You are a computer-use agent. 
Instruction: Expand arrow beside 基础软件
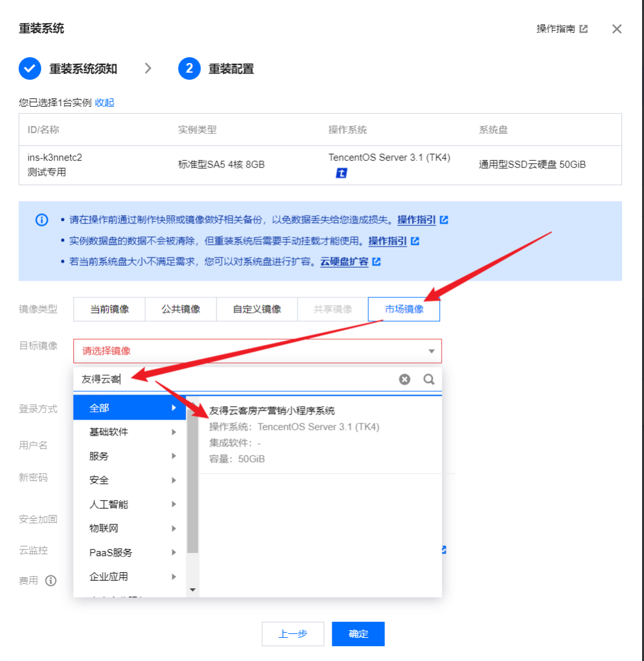pyautogui.click(x=174, y=432)
